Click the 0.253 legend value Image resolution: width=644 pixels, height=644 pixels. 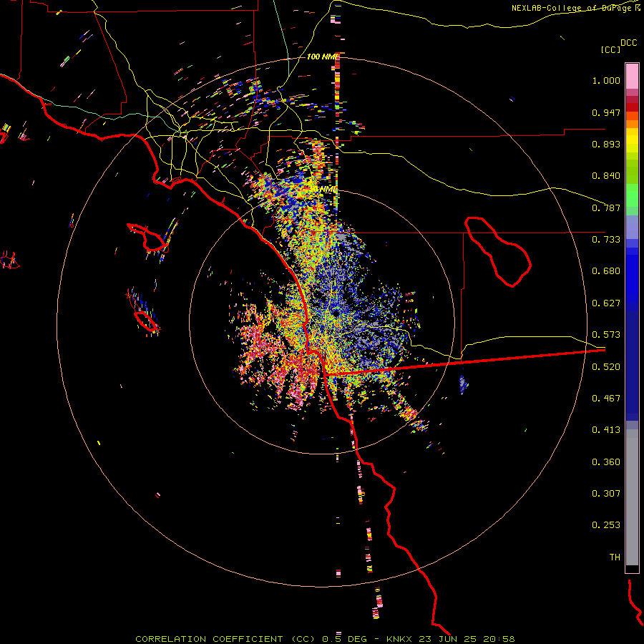(x=606, y=525)
